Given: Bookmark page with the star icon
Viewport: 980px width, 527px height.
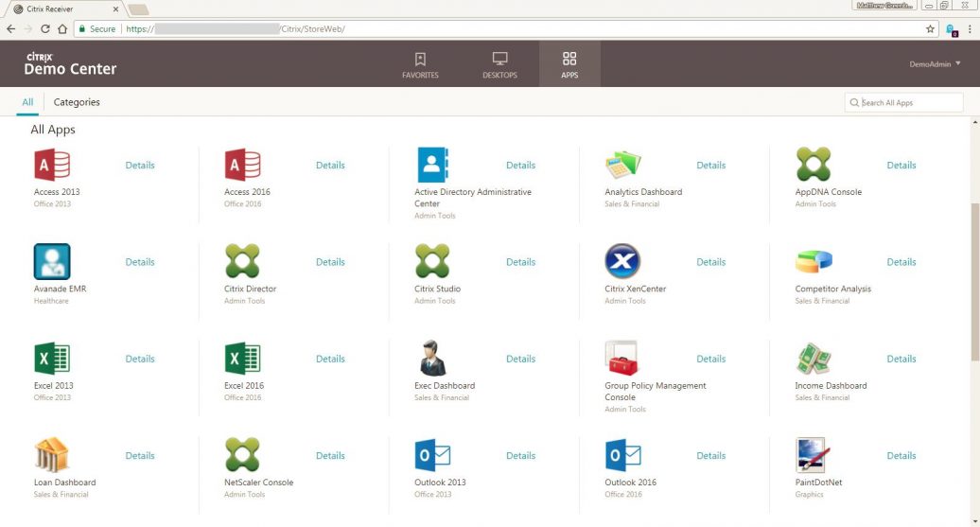Looking at the screenshot, I should coord(930,29).
